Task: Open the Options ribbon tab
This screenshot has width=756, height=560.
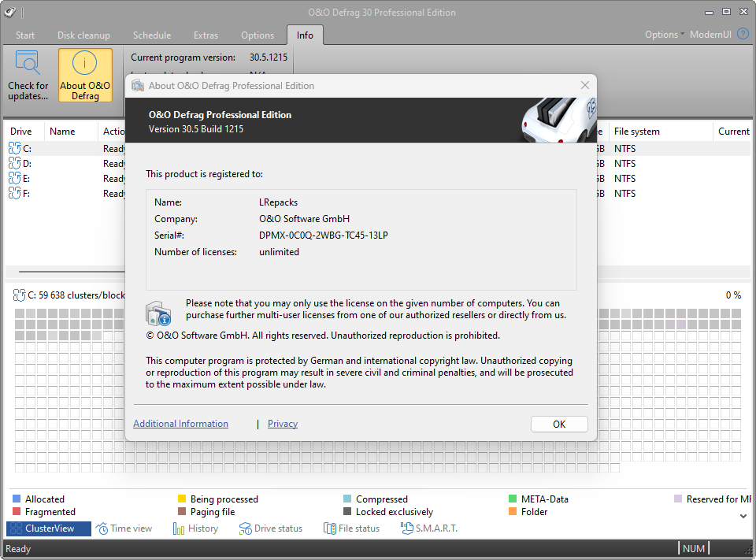Action: pos(258,35)
